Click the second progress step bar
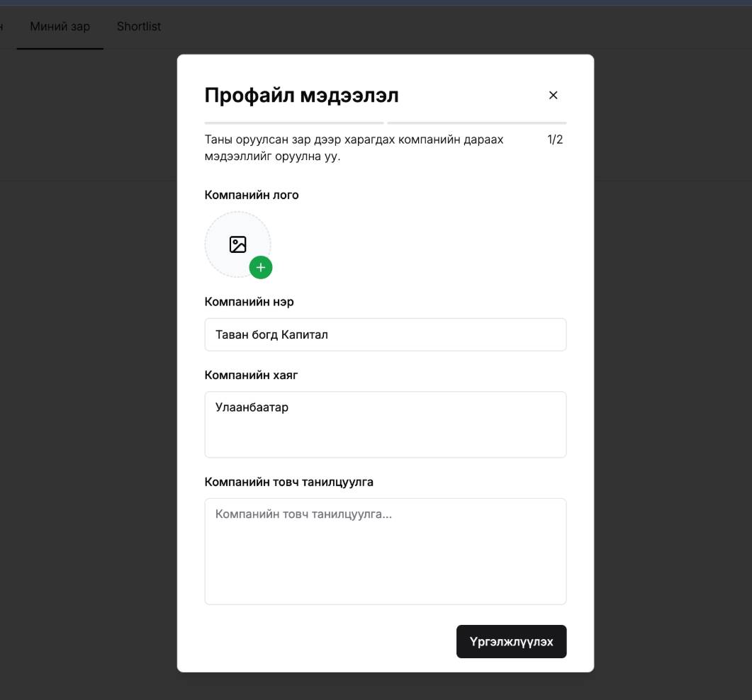Image resolution: width=752 pixels, height=700 pixels. (476, 123)
